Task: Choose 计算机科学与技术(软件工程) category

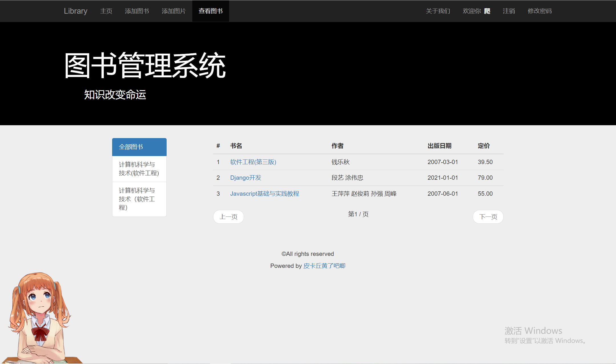Action: 139,169
